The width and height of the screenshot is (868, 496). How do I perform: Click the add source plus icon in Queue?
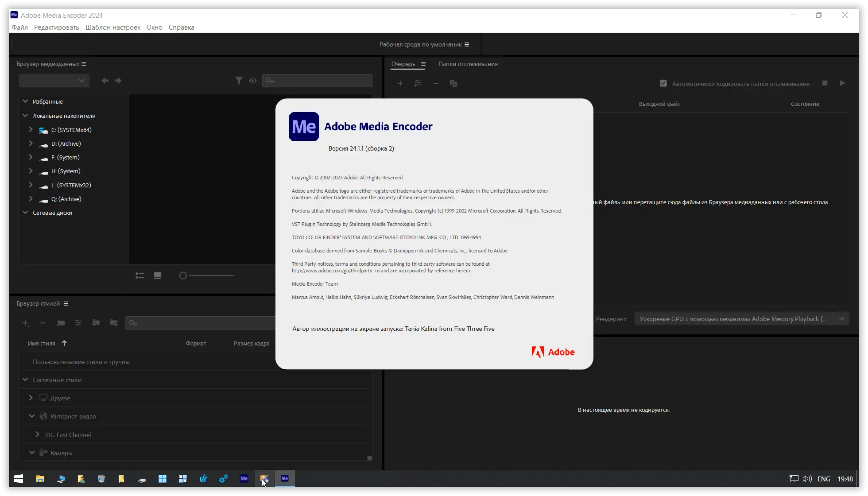click(400, 83)
